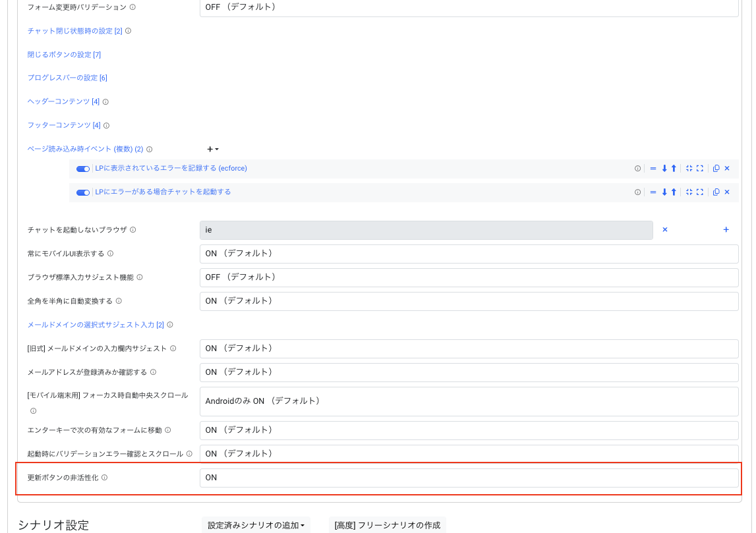Toggle the ecforce error-logging event switch

point(82,168)
